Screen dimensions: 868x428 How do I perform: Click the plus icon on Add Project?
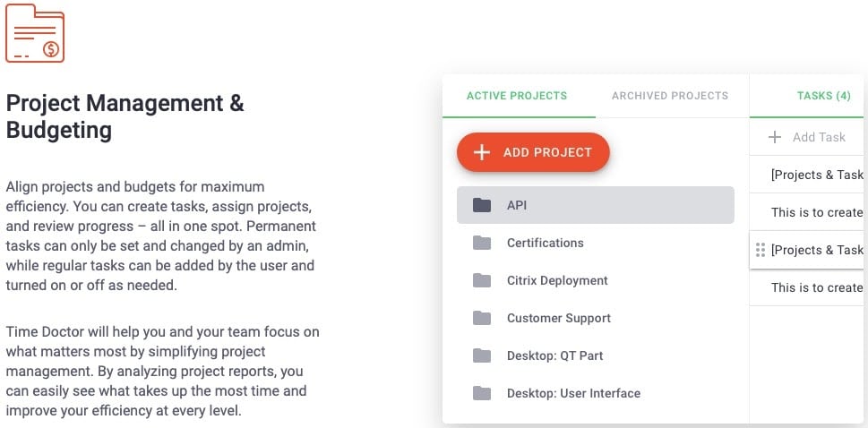coord(482,152)
